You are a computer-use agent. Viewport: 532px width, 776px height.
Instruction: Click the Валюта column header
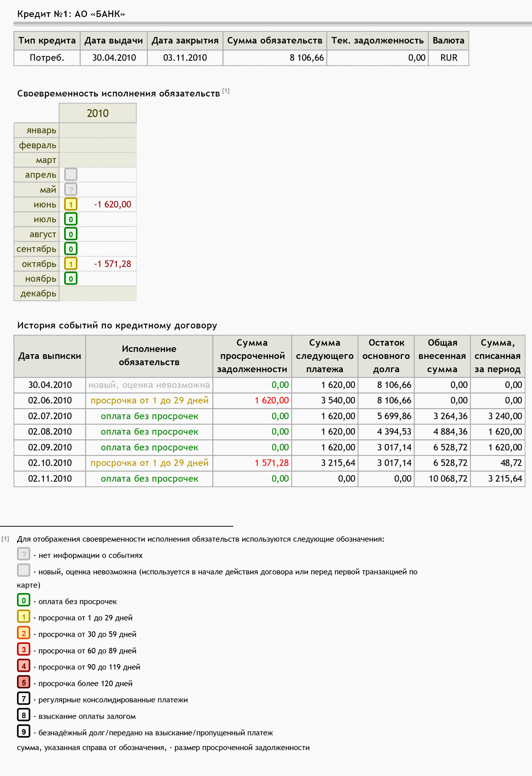point(448,41)
